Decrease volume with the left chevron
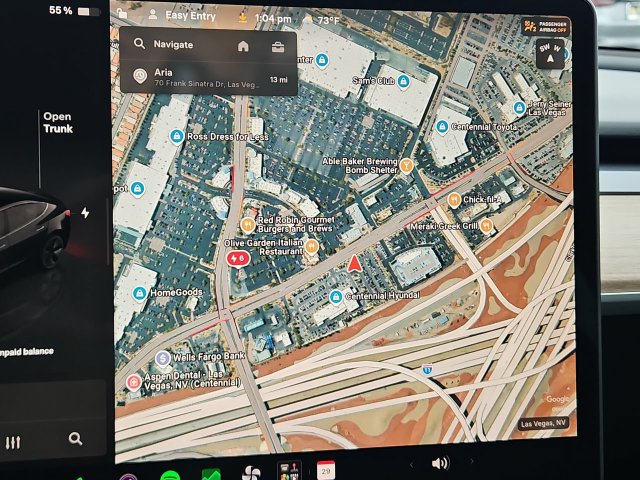The image size is (640, 480). 411,464
